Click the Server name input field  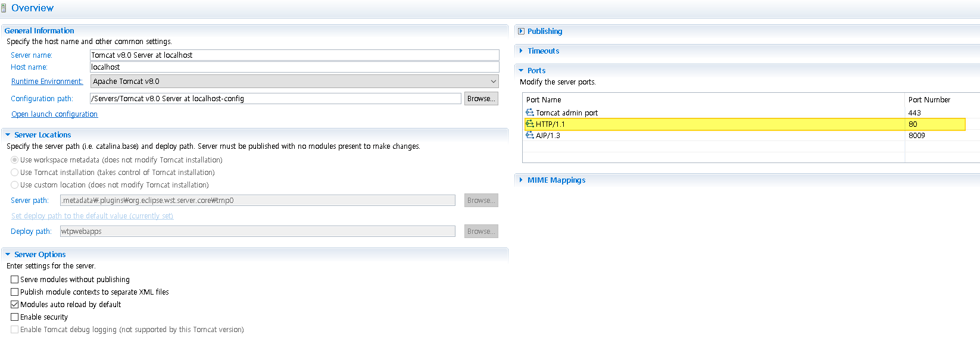click(x=295, y=55)
